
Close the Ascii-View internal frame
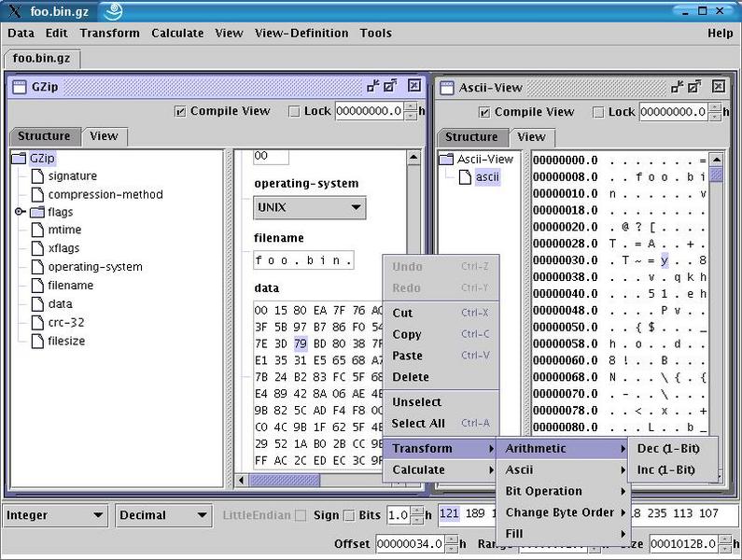click(719, 86)
